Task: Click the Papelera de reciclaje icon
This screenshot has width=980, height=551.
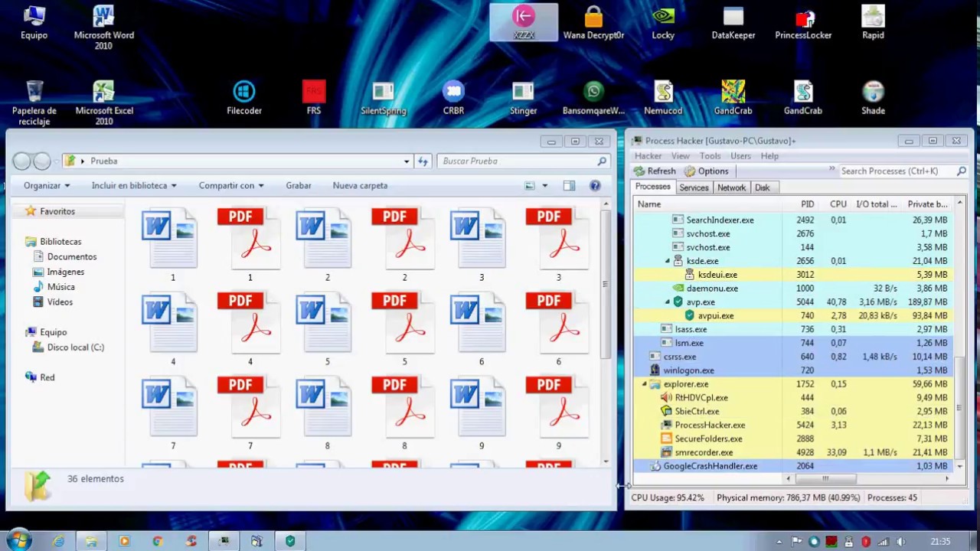Action: (34, 103)
